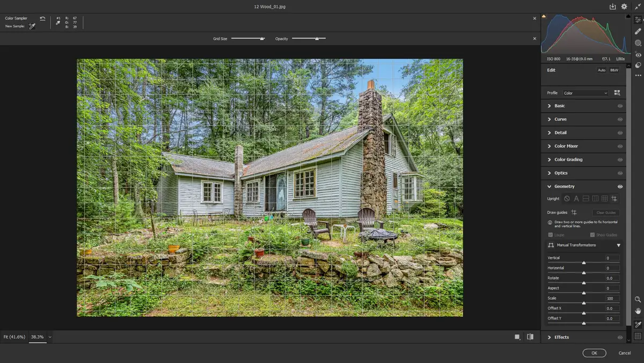Expand the Color Grading panel
The height and width of the screenshot is (363, 644).
pyautogui.click(x=568, y=159)
